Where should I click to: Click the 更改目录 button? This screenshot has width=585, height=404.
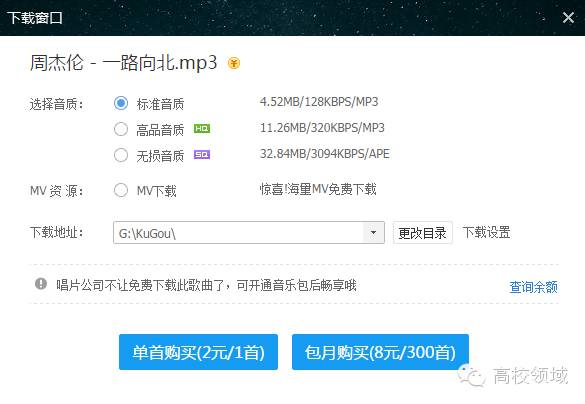(422, 233)
